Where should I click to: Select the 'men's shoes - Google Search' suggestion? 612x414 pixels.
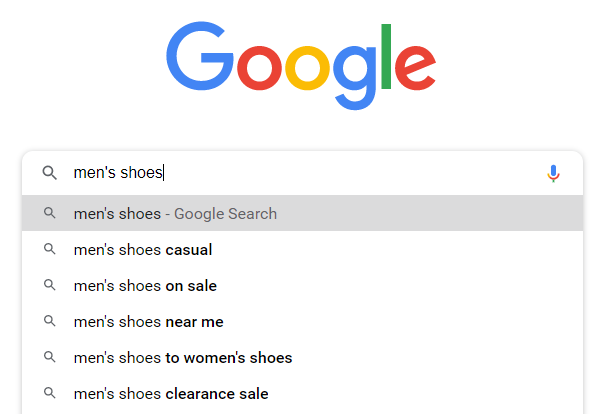175,213
